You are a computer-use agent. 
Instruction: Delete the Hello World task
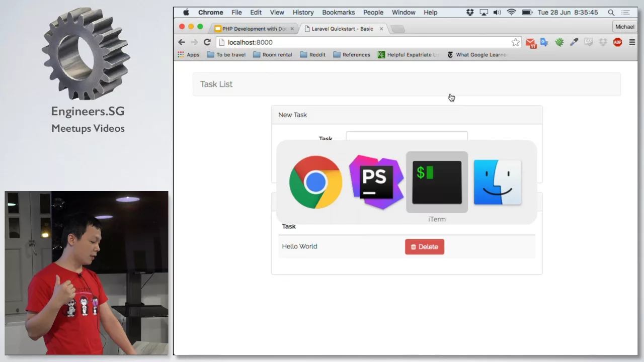(424, 246)
